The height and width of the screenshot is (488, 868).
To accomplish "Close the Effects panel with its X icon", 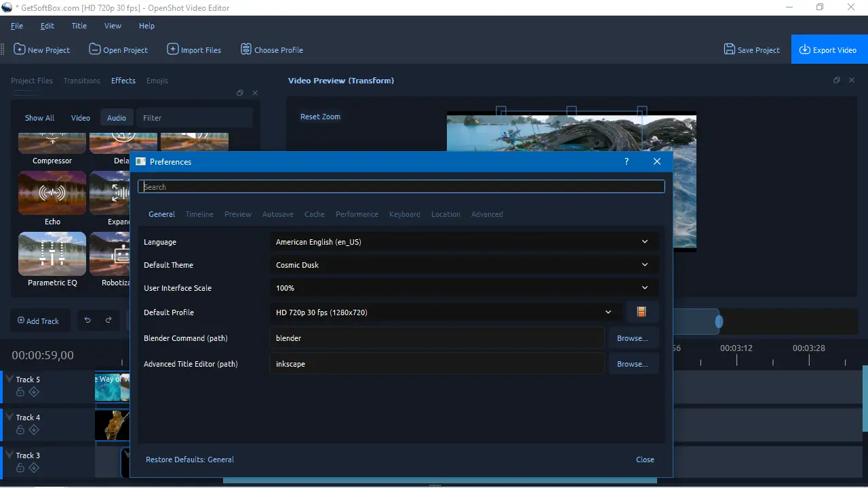I will [255, 93].
